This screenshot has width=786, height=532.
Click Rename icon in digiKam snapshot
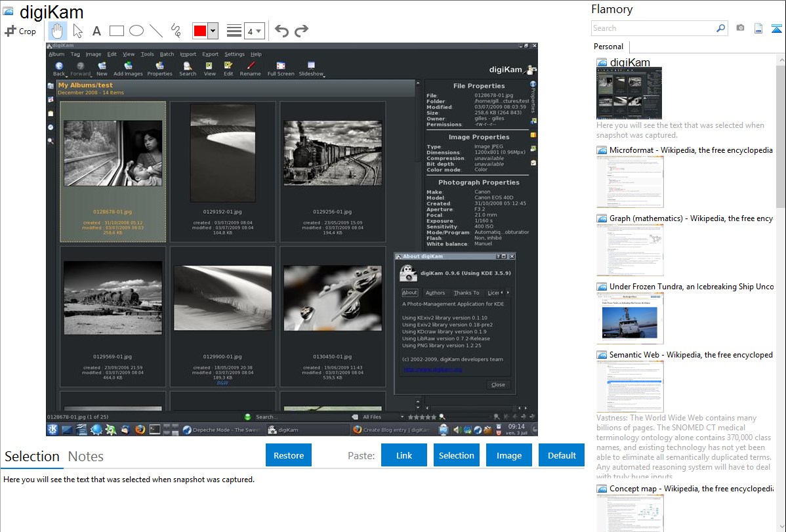[x=250, y=69]
